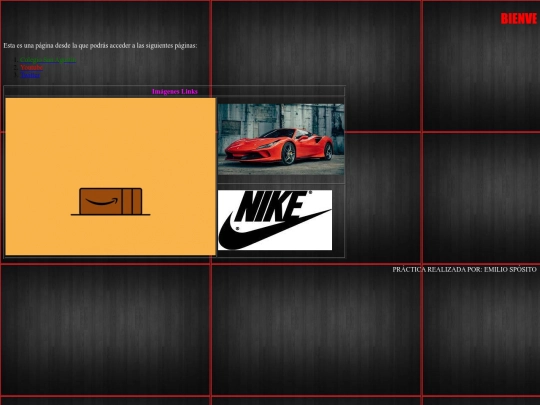Open the blue Twitter link
This screenshot has height=405, width=540.
(30, 75)
